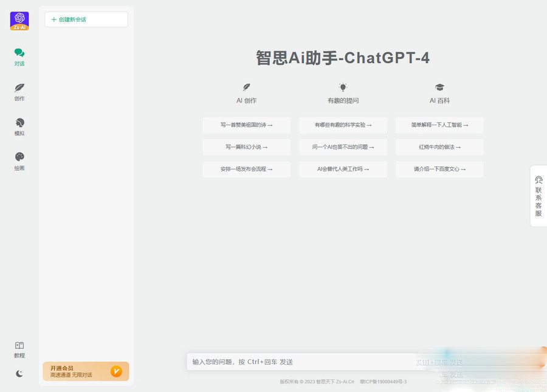The image size is (547, 392).
Task: Click the 创建新会话 button
Action: pos(86,19)
